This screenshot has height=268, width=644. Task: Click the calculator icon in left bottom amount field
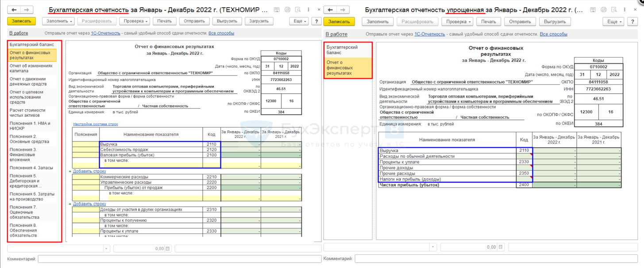[168, 249]
